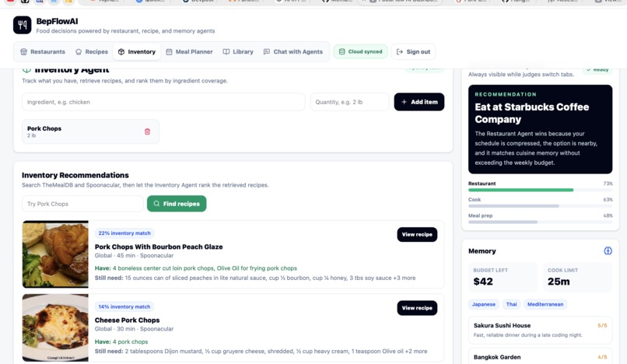The image size is (627, 364).
Task: Click the brain icon in Memory panel
Action: pos(608,250)
